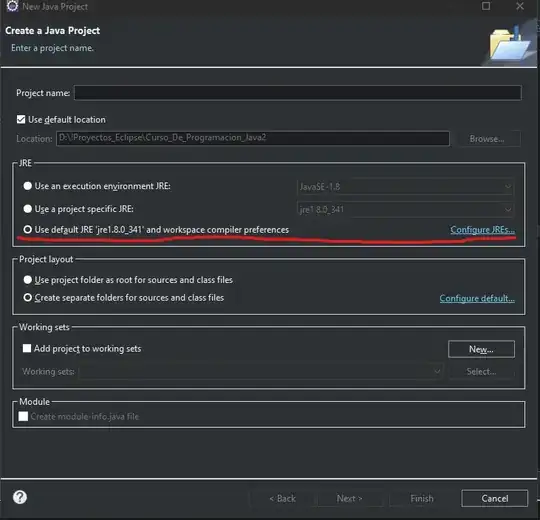Viewport: 540px width, 520px height.
Task: Select Use an execution environment JRE
Action: click(28, 186)
